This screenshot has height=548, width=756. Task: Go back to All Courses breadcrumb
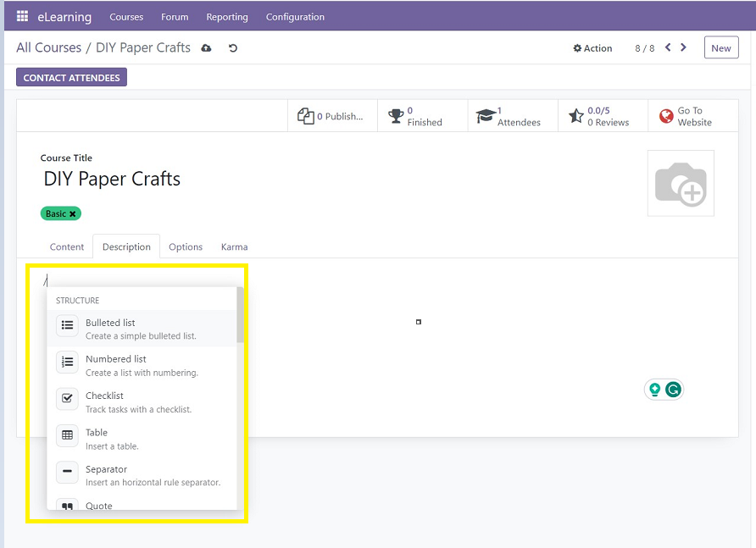tap(48, 47)
